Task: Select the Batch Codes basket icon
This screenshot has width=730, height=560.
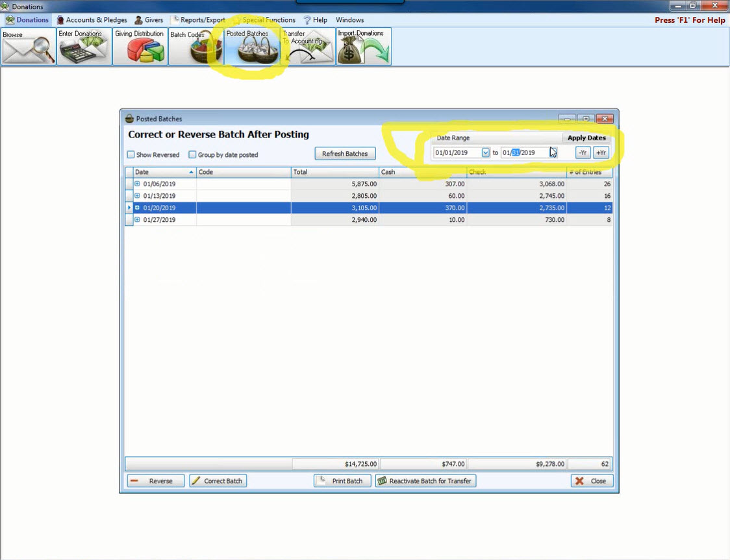Action: click(x=195, y=47)
